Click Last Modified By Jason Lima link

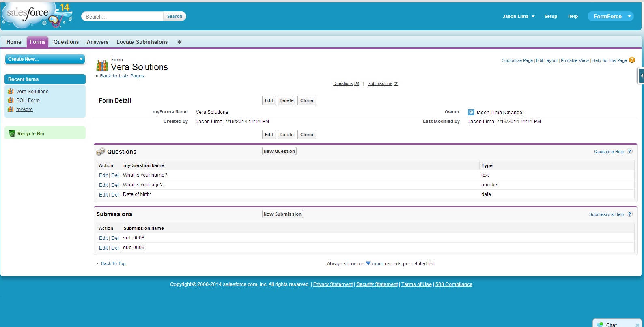point(481,122)
